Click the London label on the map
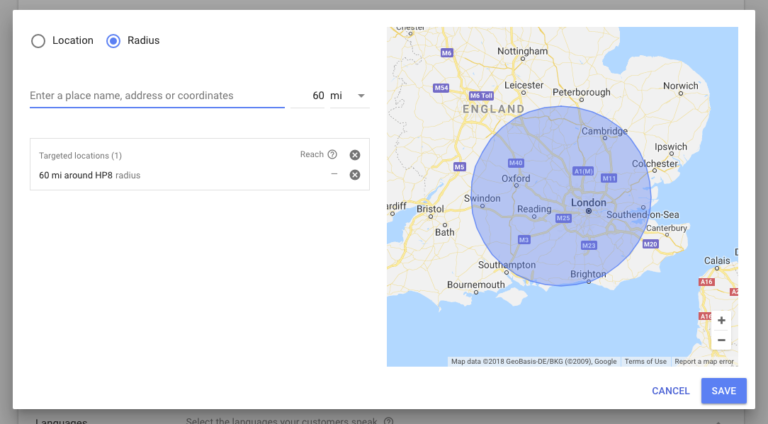The width and height of the screenshot is (768, 424). (x=588, y=202)
